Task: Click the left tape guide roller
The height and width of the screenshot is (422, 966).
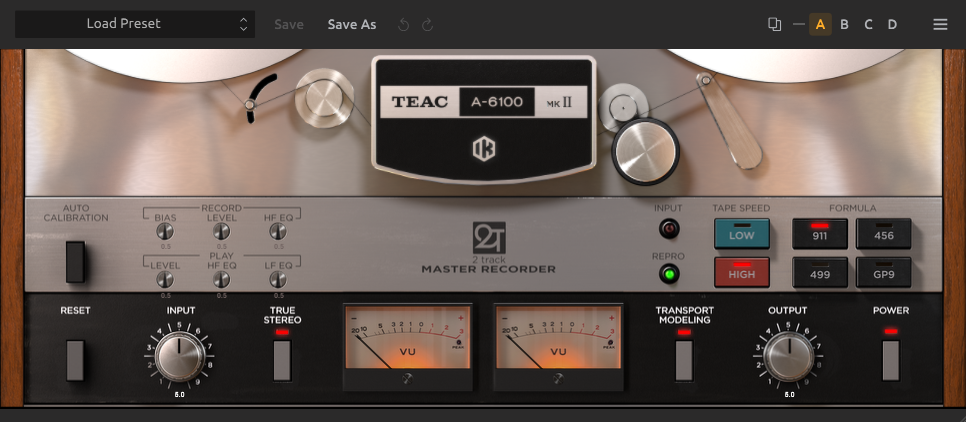Action: tap(324, 99)
